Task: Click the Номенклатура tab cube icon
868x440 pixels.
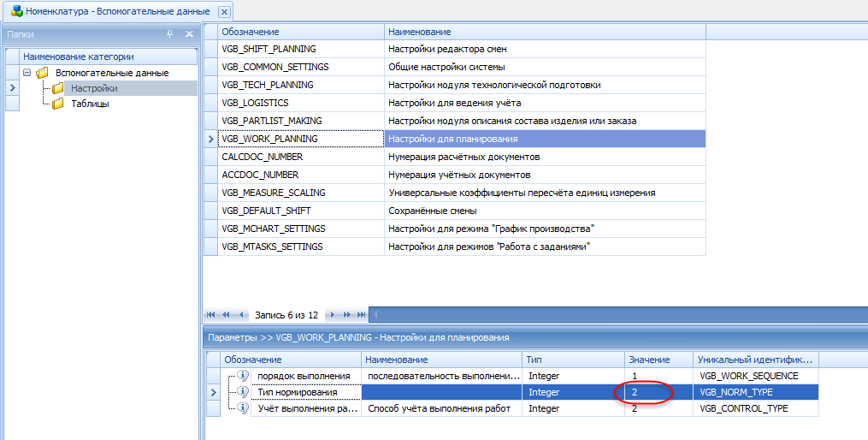Action: tap(15, 12)
